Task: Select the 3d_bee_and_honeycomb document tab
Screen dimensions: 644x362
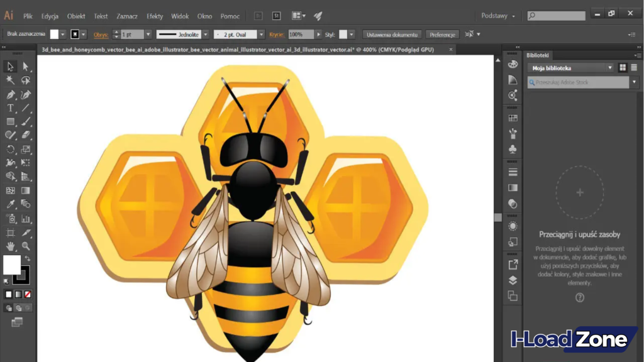Action: click(x=189, y=48)
